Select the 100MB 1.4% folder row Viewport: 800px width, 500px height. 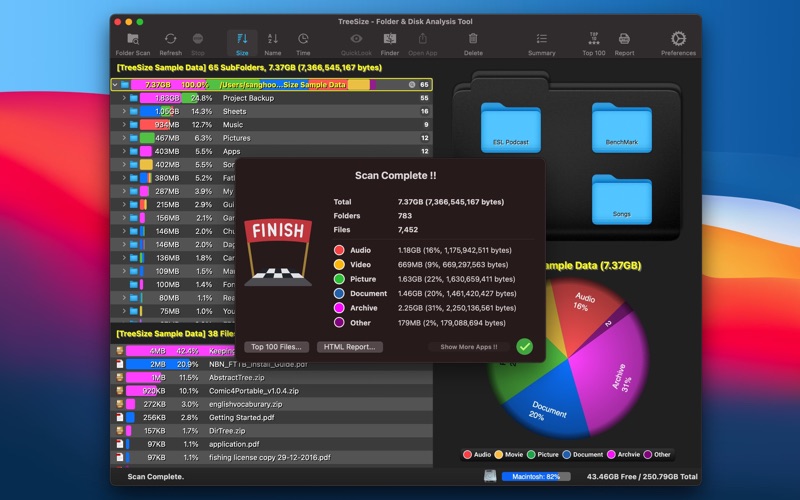tap(173, 284)
